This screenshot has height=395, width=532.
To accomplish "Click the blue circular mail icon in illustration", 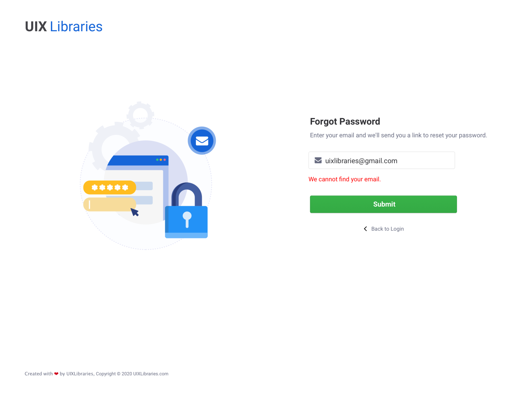I will point(202,141).
